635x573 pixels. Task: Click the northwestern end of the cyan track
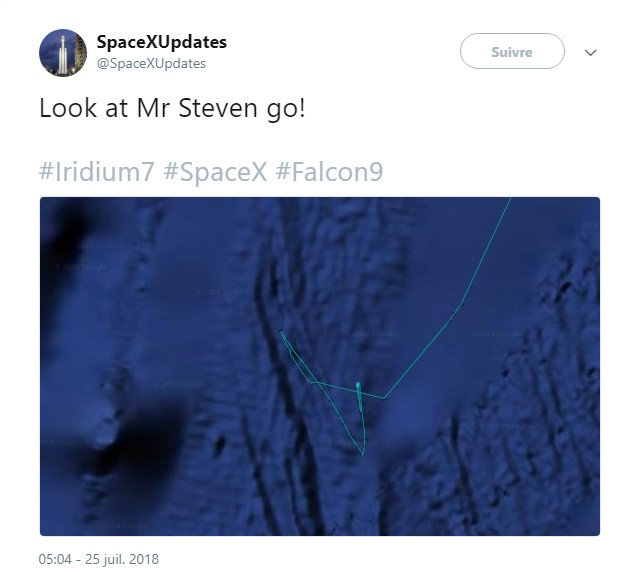(x=282, y=332)
